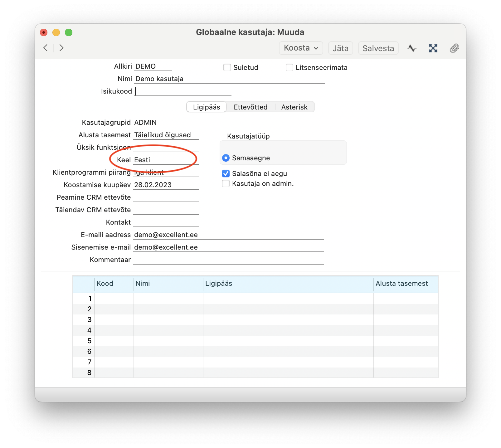
Task: Click the Keel field showing Eesti
Action: [x=166, y=160]
